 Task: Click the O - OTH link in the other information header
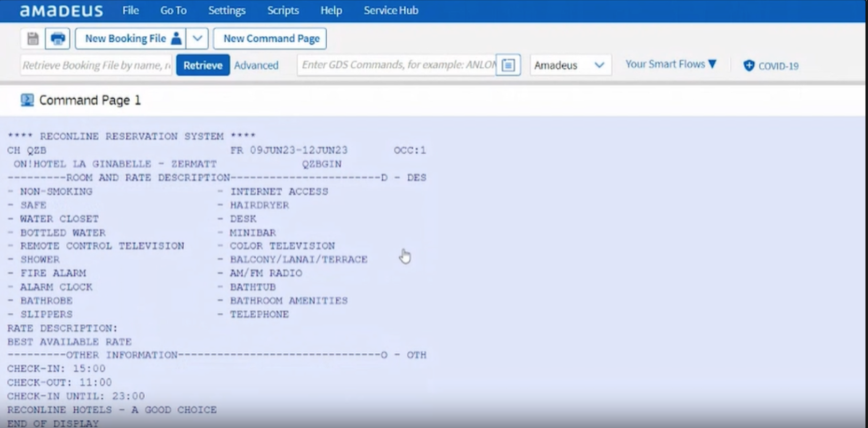404,355
